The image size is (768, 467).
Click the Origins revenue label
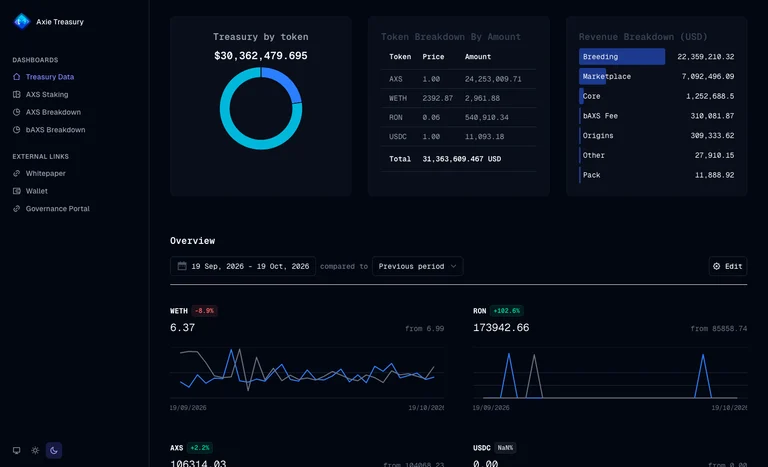coord(598,135)
